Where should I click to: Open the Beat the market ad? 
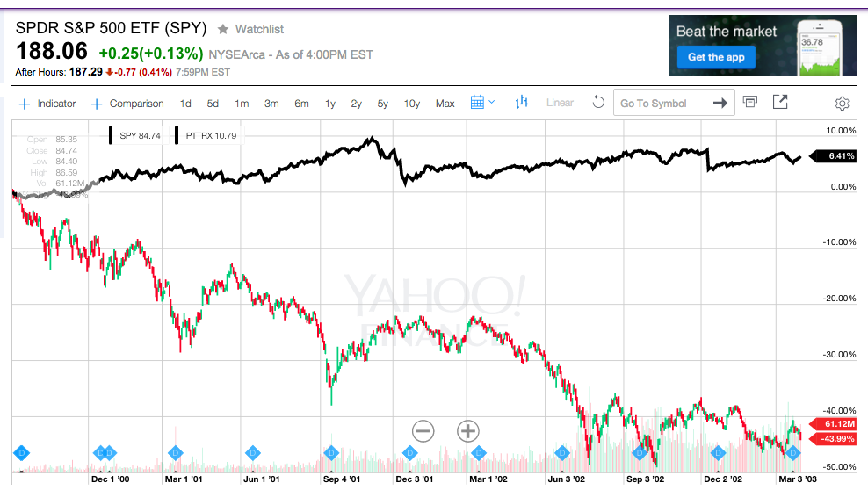(763, 46)
